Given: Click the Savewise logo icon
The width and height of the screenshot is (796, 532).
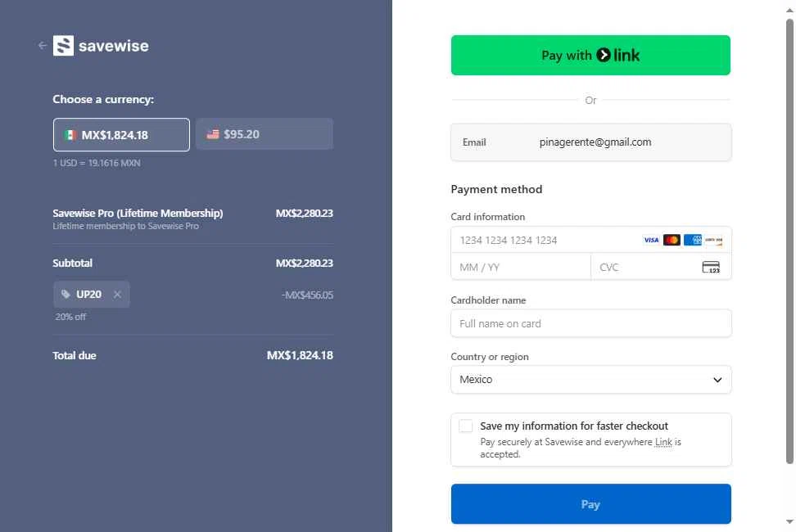Looking at the screenshot, I should pos(63,46).
